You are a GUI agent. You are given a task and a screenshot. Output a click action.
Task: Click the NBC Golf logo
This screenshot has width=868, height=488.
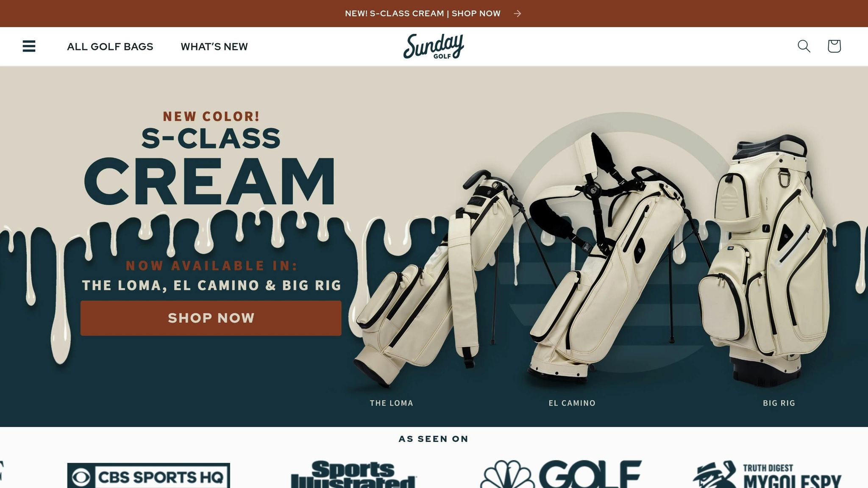(x=561, y=474)
